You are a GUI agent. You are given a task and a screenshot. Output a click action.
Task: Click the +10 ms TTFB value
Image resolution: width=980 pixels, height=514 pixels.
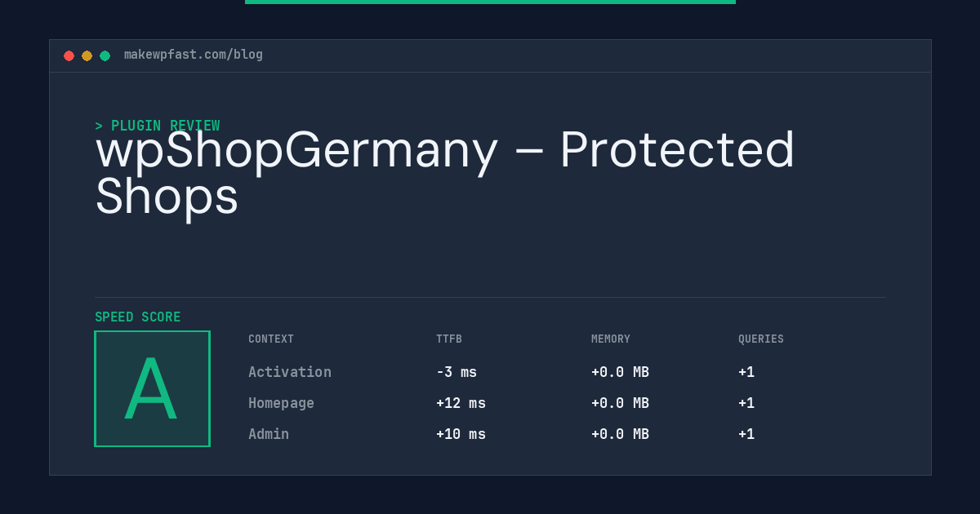click(461, 434)
